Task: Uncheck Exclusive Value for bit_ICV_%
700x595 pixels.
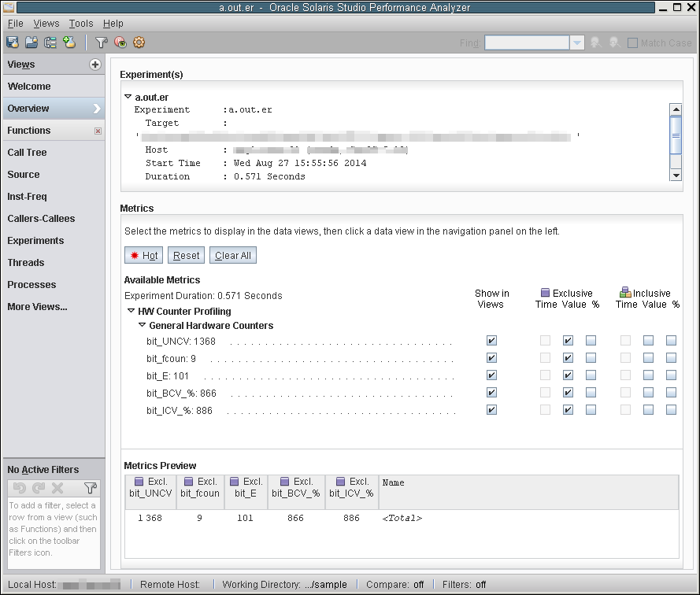Action: pyautogui.click(x=568, y=410)
